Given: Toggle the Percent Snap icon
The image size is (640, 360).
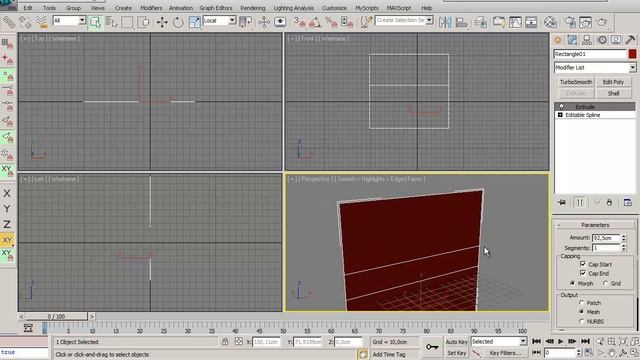Looking at the screenshot, I should (x=331, y=22).
